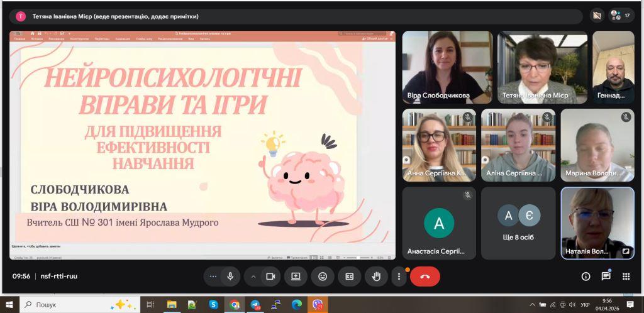This screenshot has width=644, height=313.
Task: Open Конструктор tab in shared PowerPoint
Action: [x=80, y=39]
